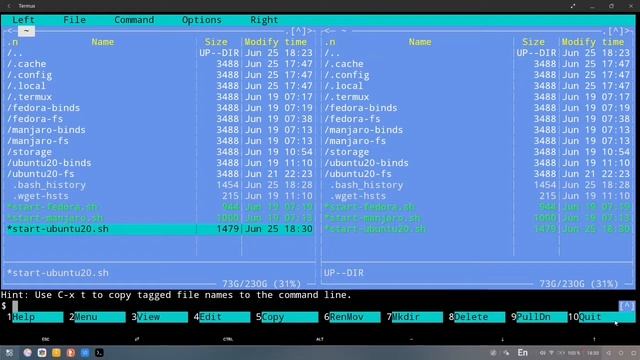Viewport: 640px width, 360px height.
Task: Open the Left panel menu
Action: click(x=23, y=20)
